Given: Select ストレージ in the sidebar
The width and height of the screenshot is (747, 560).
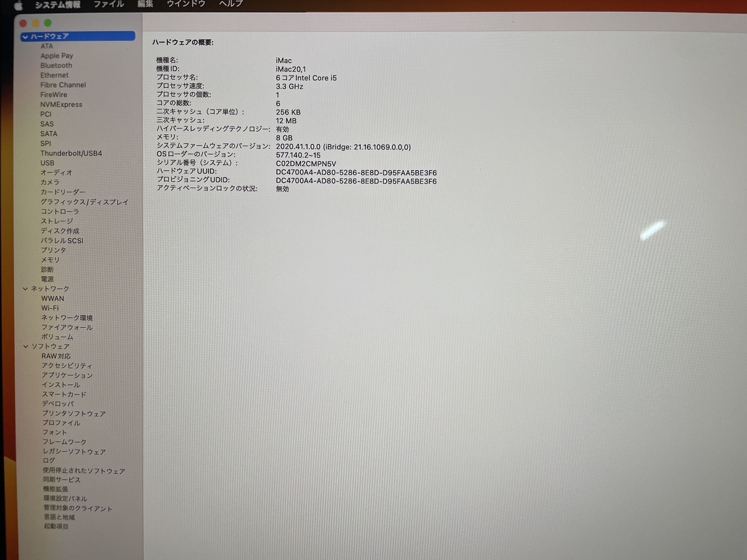Looking at the screenshot, I should point(57,221).
